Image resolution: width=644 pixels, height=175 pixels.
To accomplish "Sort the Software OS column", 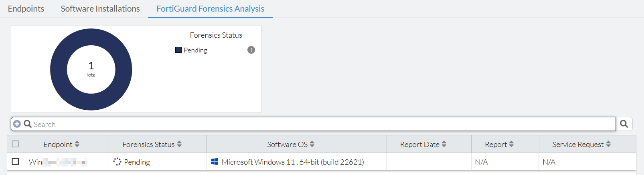I will click(312, 144).
